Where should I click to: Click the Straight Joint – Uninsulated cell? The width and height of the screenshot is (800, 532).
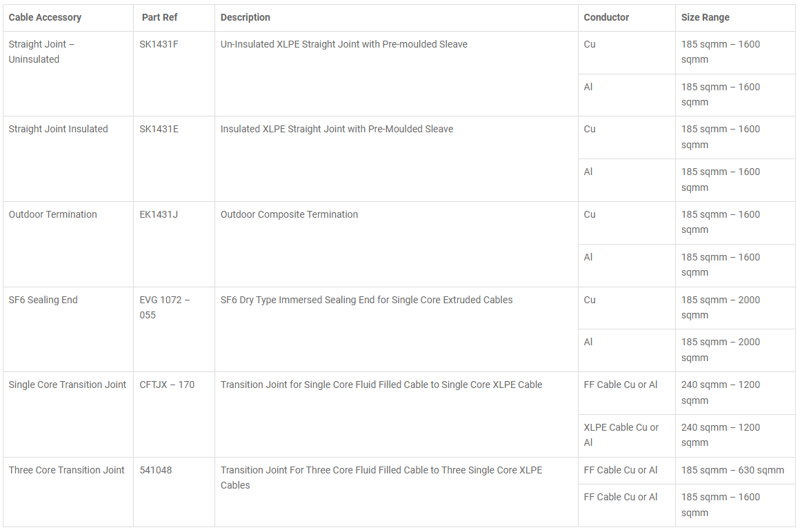pyautogui.click(x=41, y=52)
